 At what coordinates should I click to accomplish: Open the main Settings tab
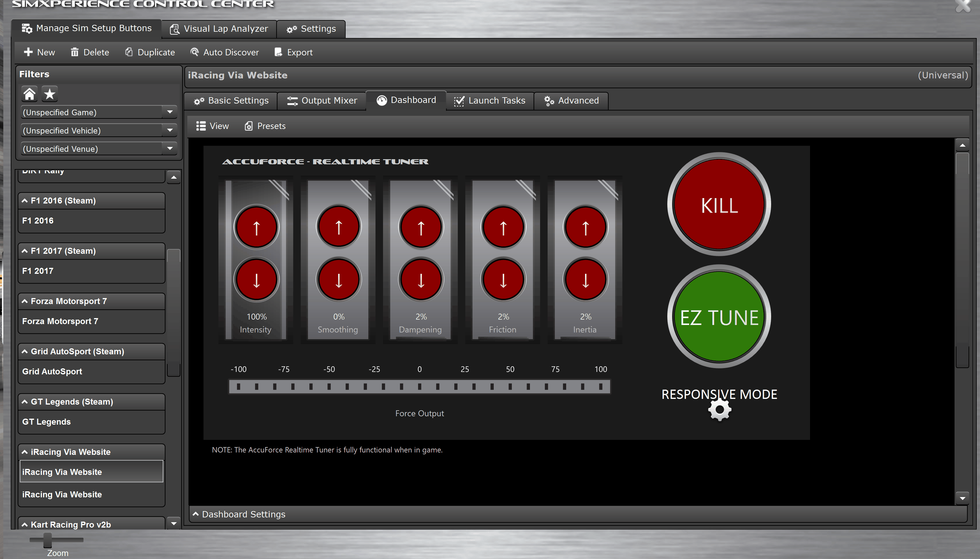coord(311,29)
